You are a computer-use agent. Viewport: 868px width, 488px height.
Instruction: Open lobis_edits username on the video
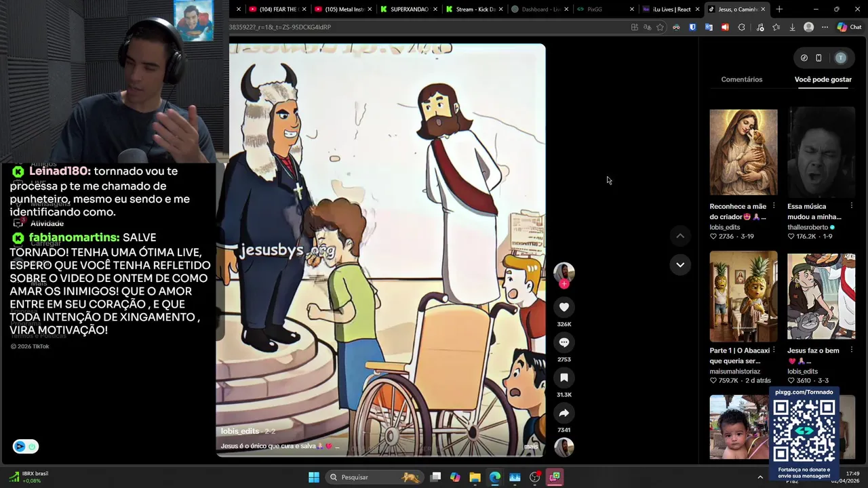[240, 431]
